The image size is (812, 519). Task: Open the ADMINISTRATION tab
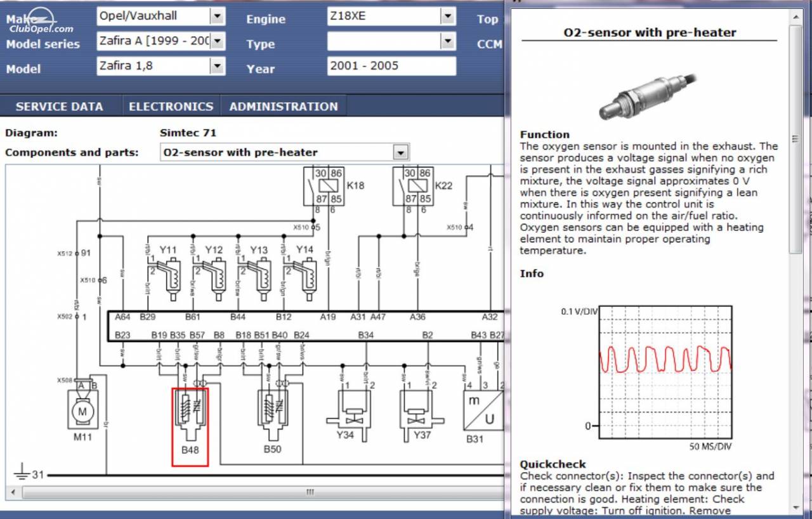coord(284,107)
